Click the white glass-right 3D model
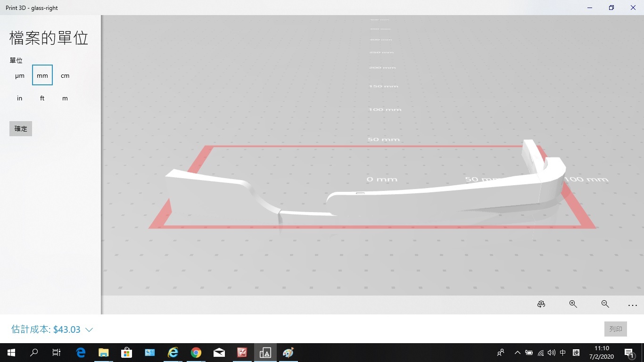 pos(443,196)
